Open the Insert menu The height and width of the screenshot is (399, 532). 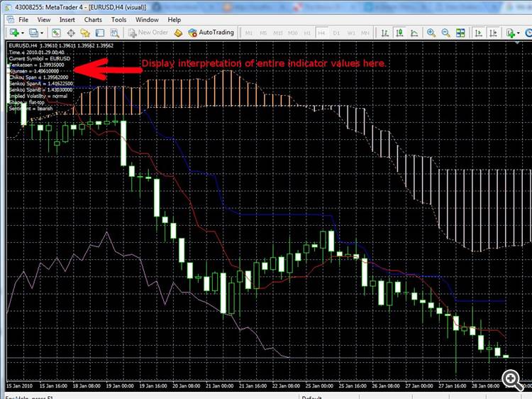point(67,20)
